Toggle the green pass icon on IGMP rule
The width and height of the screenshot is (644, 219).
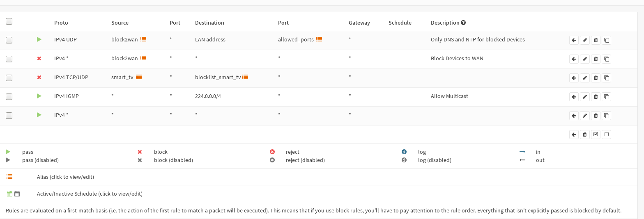click(39, 96)
